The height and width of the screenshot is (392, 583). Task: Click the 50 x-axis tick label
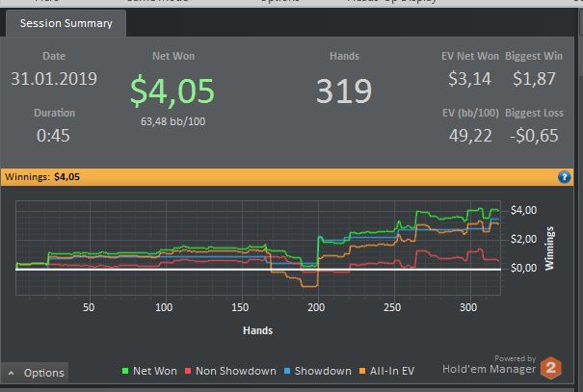[89, 307]
